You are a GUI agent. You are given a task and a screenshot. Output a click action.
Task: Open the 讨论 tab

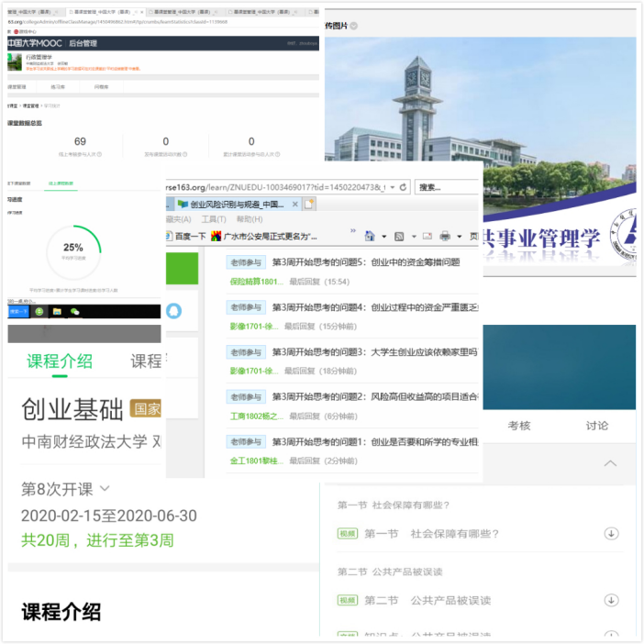[597, 426]
